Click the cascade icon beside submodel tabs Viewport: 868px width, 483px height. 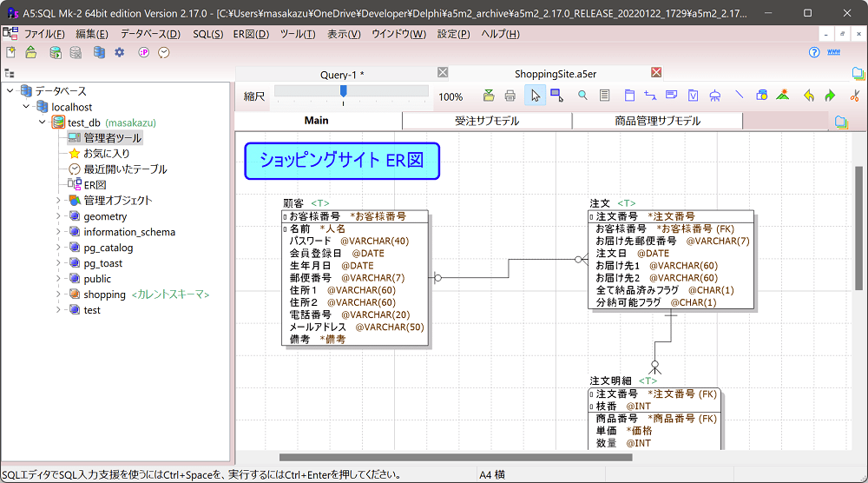pyautogui.click(x=841, y=122)
